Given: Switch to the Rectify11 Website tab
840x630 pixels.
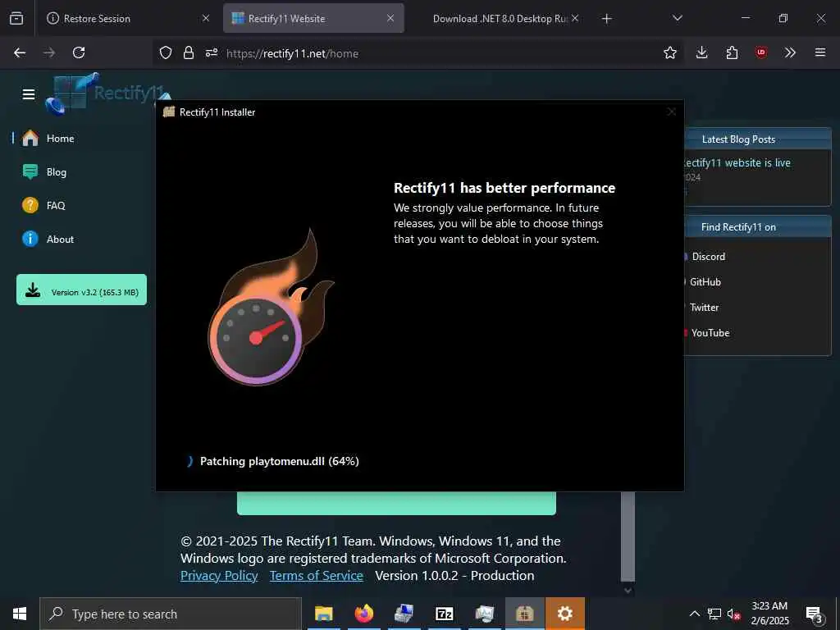Looking at the screenshot, I should (313, 18).
